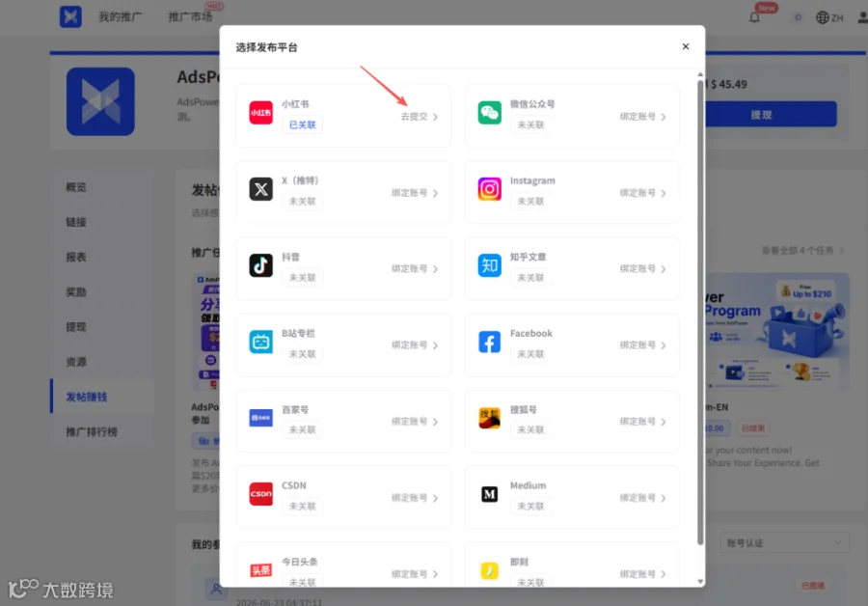Image resolution: width=868 pixels, height=606 pixels.
Task: Click 绑定账号 for 即刻
Action: 642,574
